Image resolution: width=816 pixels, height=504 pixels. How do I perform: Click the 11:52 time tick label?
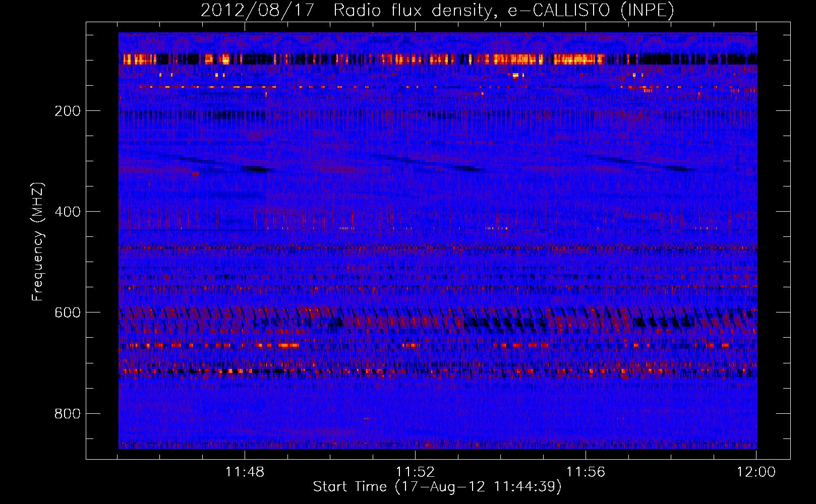point(415,472)
